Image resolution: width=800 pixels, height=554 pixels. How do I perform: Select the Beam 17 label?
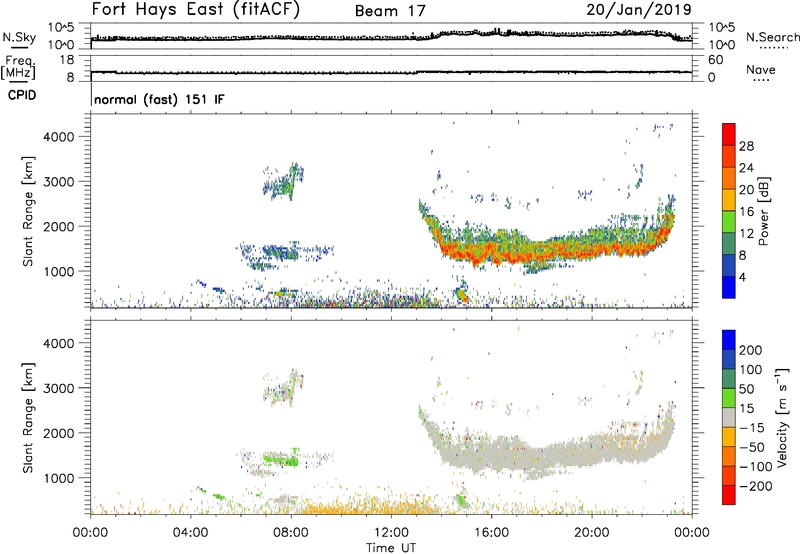point(390,11)
